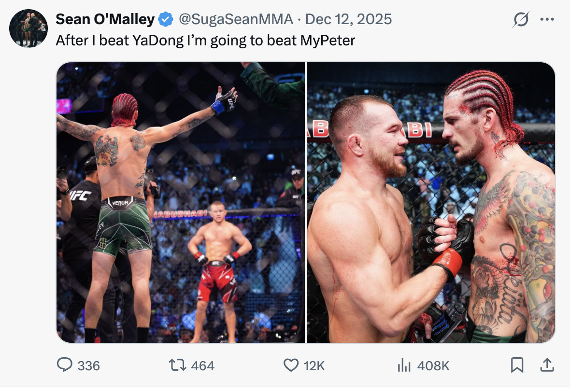Click the Sean O'Malley display name
Screen dimensions: 570x392
point(105,19)
